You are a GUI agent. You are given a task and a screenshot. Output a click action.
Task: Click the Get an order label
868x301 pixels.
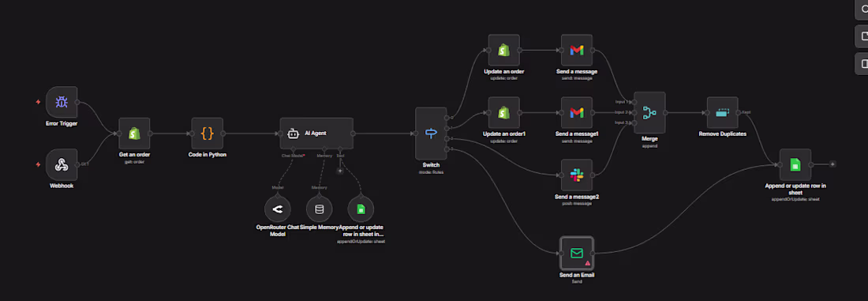coord(134,155)
